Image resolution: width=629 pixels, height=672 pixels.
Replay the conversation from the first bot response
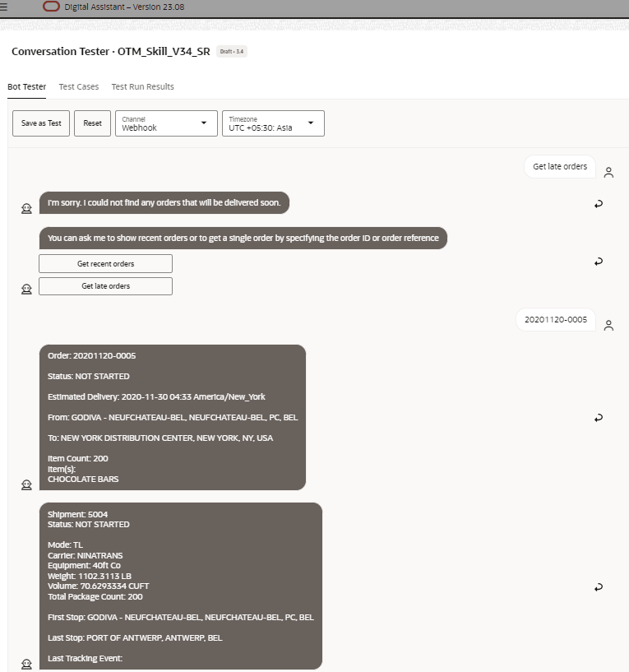(599, 202)
